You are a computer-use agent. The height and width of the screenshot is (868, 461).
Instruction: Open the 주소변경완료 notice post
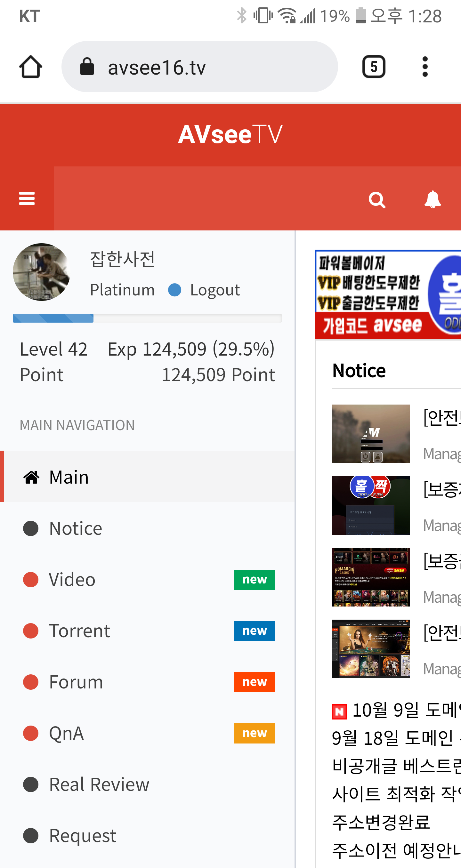(381, 822)
